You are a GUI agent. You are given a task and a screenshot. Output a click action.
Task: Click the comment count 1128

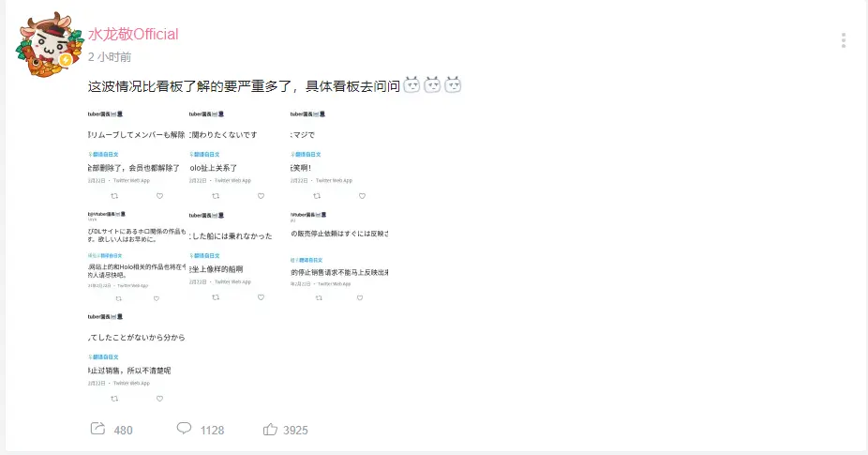(x=212, y=430)
